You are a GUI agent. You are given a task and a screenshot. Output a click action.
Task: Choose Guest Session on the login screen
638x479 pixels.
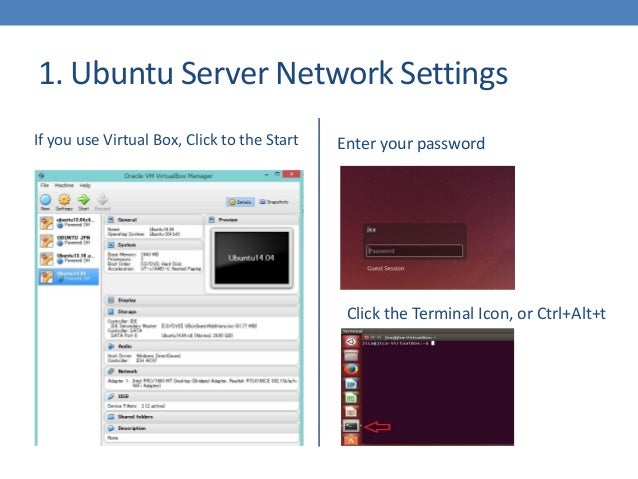pos(385,269)
